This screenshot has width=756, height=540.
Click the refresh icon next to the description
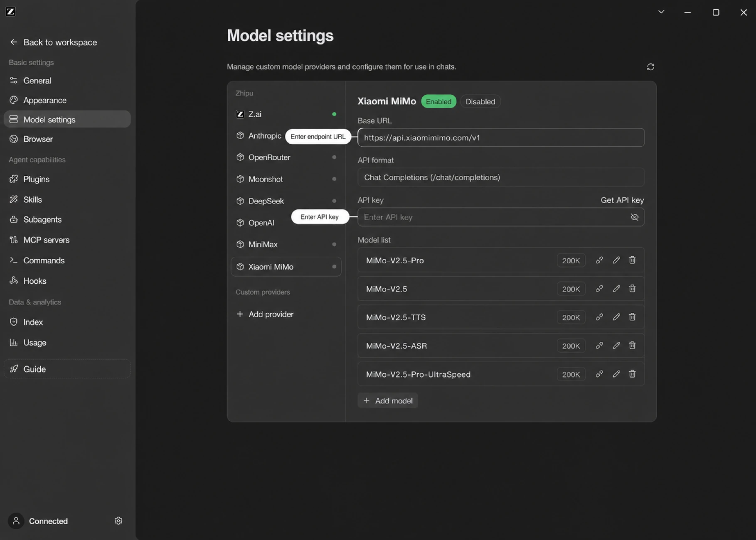pos(650,67)
